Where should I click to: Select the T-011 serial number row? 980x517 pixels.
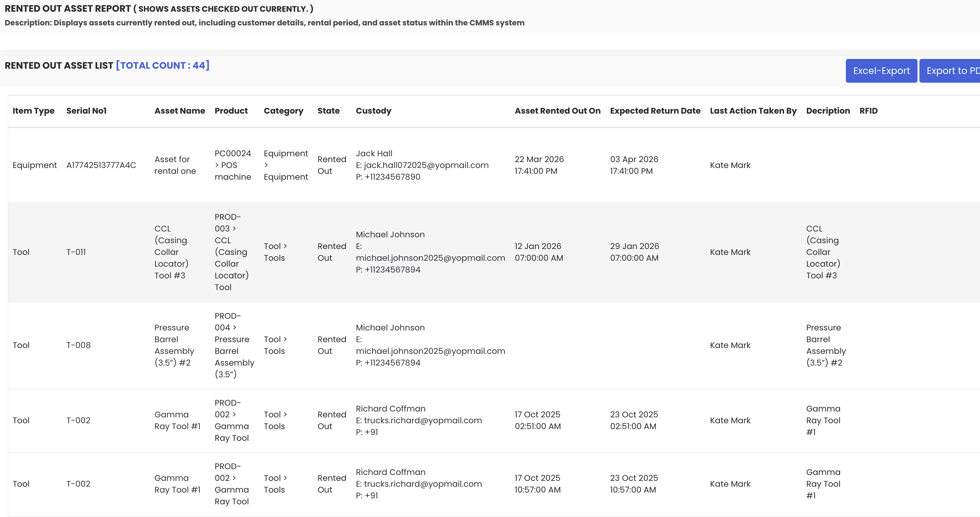pos(76,252)
